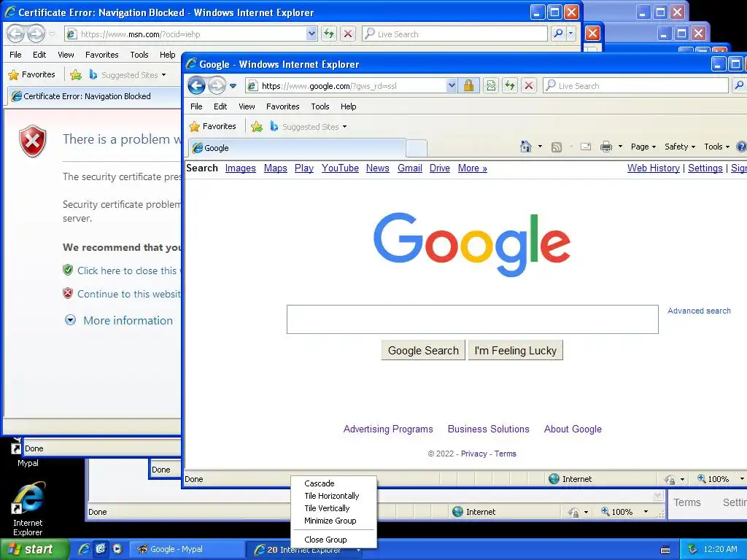Click the Google address bar URL field
The width and height of the screenshot is (747, 560).
click(352, 86)
